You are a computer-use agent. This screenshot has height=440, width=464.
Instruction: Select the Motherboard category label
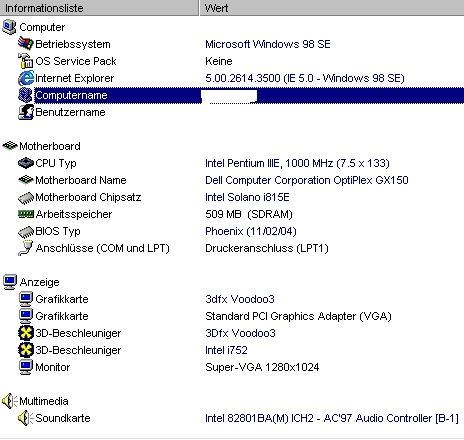[50, 146]
